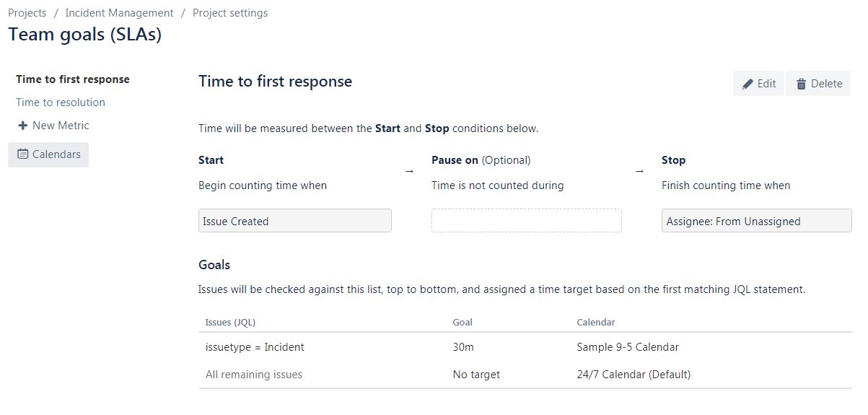The width and height of the screenshot is (868, 415).
Task: Switch to Time to resolution metric
Action: tap(61, 102)
